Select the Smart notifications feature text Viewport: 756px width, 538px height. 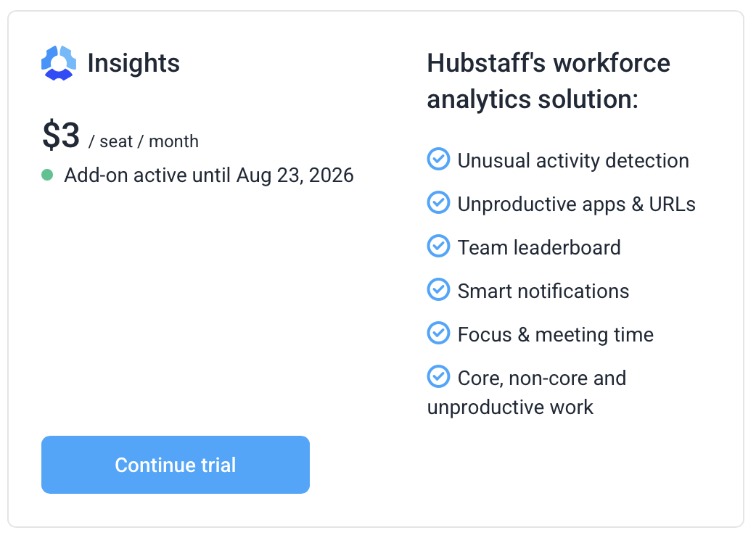(x=543, y=291)
